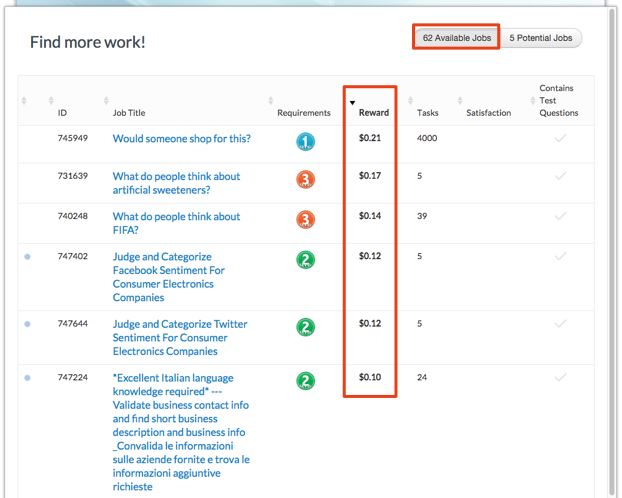Select the ID cell 747402
This screenshot has width=622, height=498.
73,256
